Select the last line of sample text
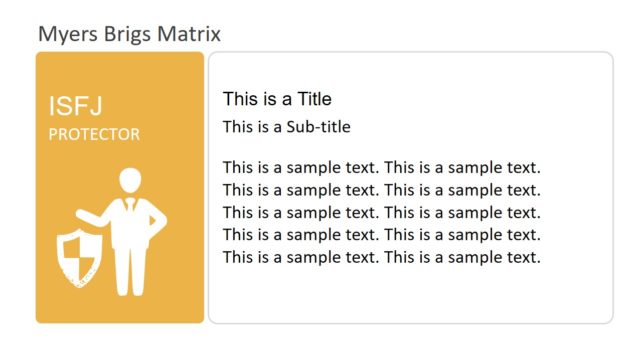 pyautogui.click(x=382, y=257)
